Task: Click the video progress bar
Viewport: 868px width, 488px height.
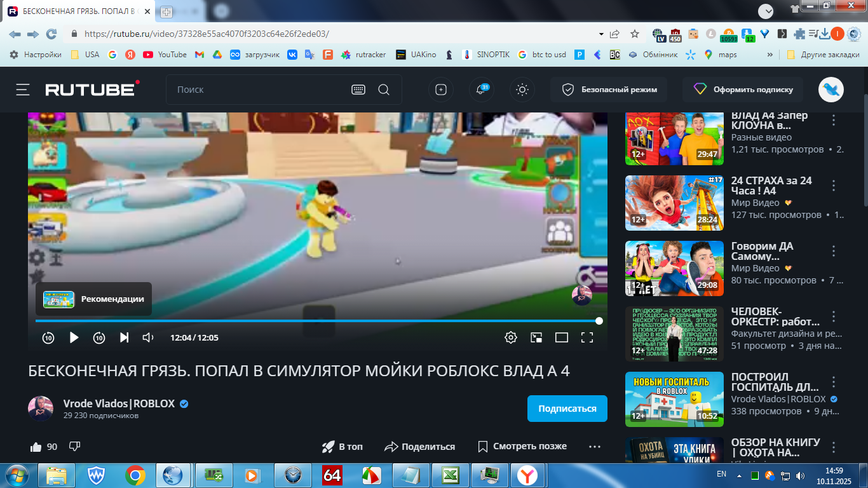Action: 318,321
